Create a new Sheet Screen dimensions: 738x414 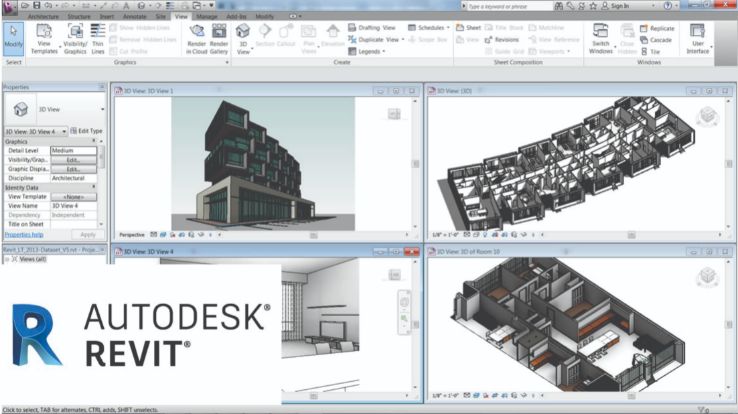468,28
